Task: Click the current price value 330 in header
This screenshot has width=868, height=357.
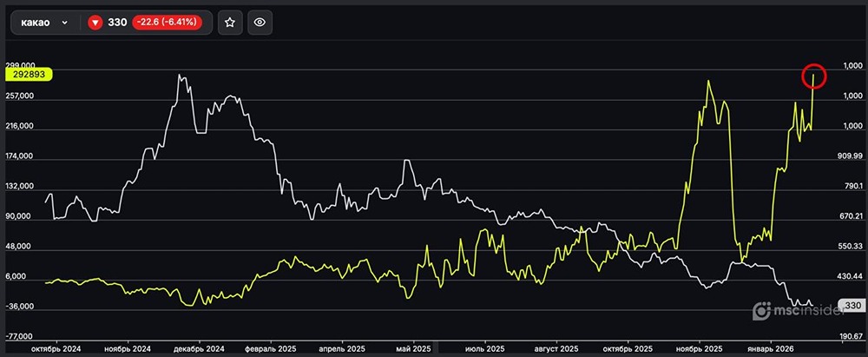Action: (117, 23)
